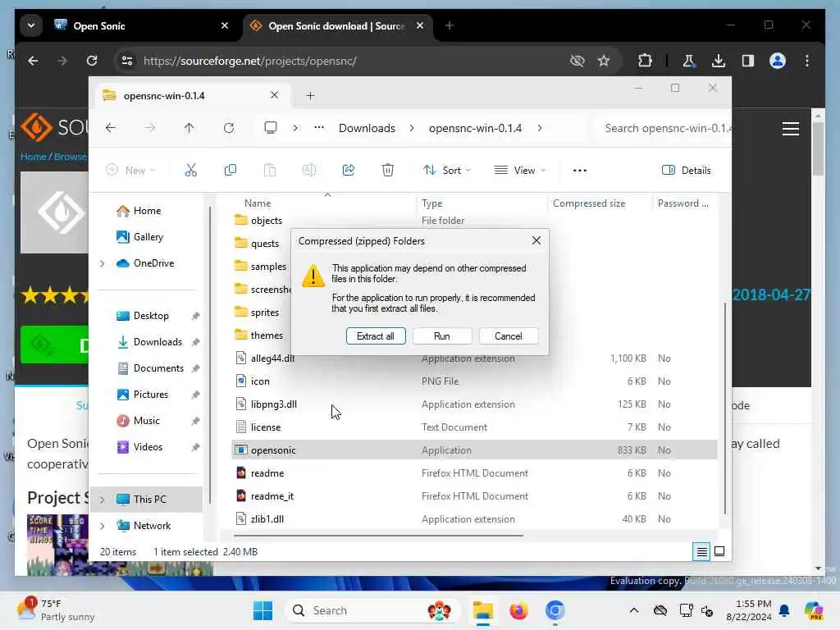Expand chevron after opensnc-win-0.1.4 breadcrumb
Screen dimensions: 840x630
[x=540, y=128]
